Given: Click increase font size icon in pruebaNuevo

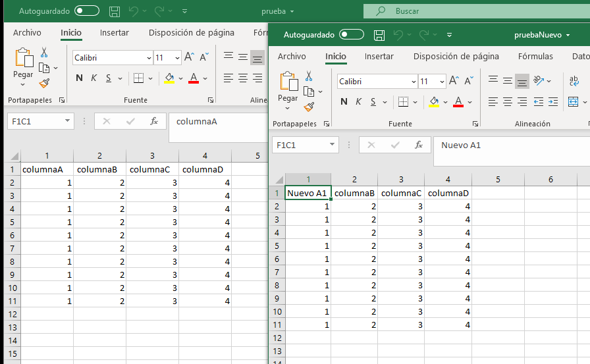Looking at the screenshot, I should point(454,81).
